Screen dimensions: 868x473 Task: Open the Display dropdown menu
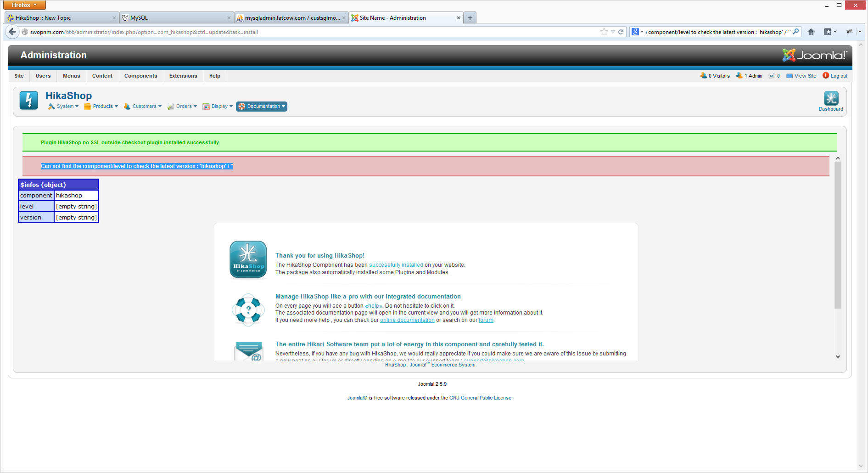[x=218, y=106]
